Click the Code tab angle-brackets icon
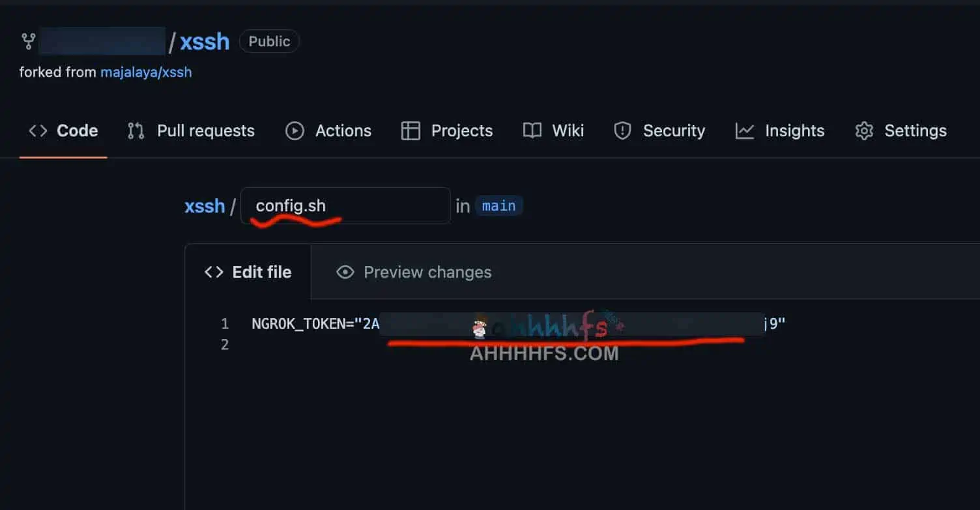Image resolution: width=980 pixels, height=510 pixels. tap(38, 131)
